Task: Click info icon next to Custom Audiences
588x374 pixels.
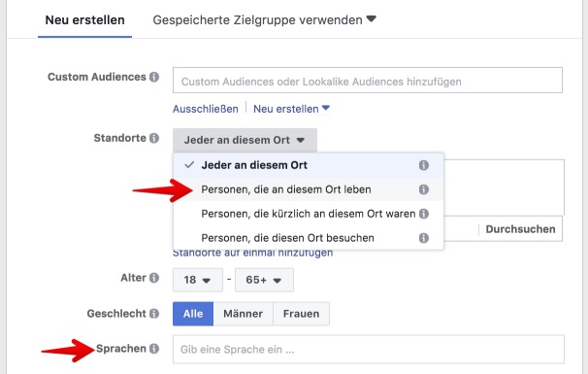Action: pyautogui.click(x=154, y=77)
